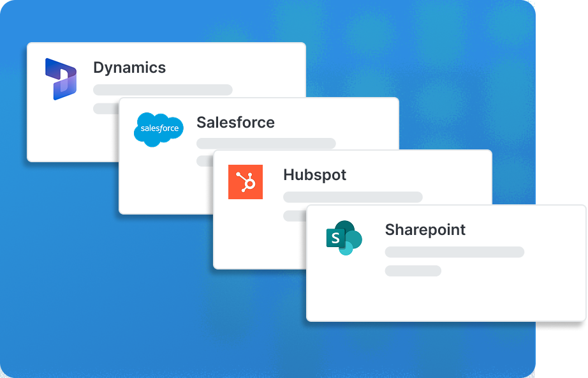
Task: Select the Sharepoint card title
Action: pos(425,230)
